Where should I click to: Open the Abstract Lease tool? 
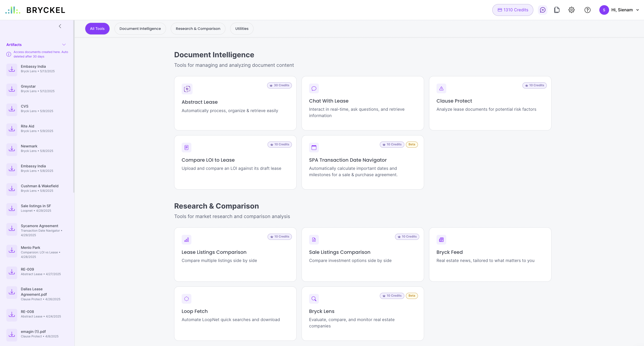pyautogui.click(x=235, y=103)
